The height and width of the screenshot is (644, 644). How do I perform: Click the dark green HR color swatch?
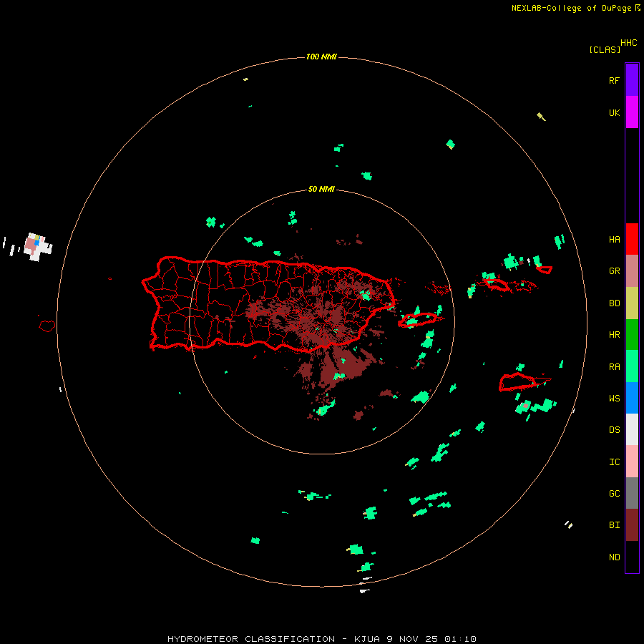(632, 335)
